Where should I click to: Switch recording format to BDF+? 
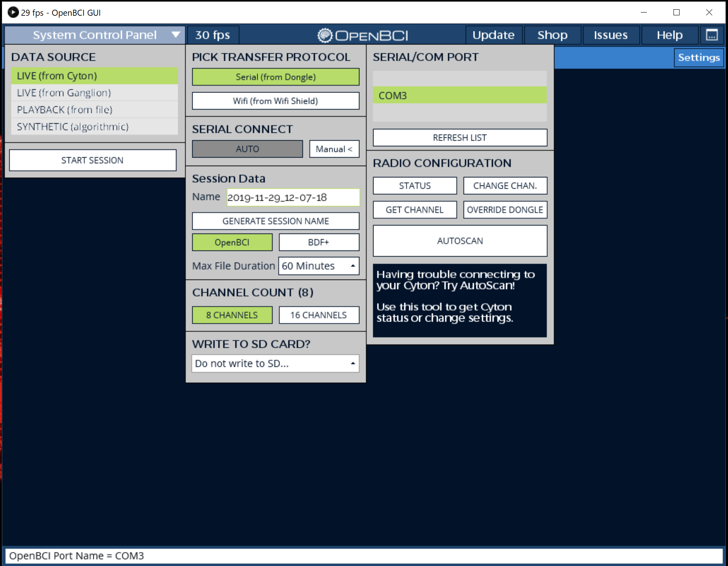tap(319, 242)
